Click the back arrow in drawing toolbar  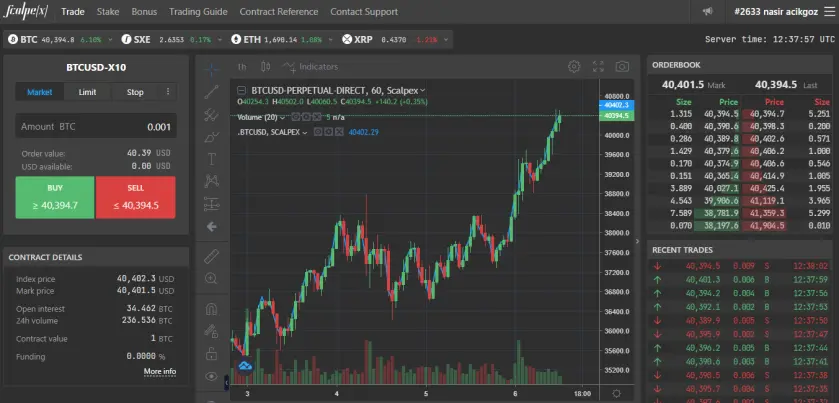click(212, 227)
